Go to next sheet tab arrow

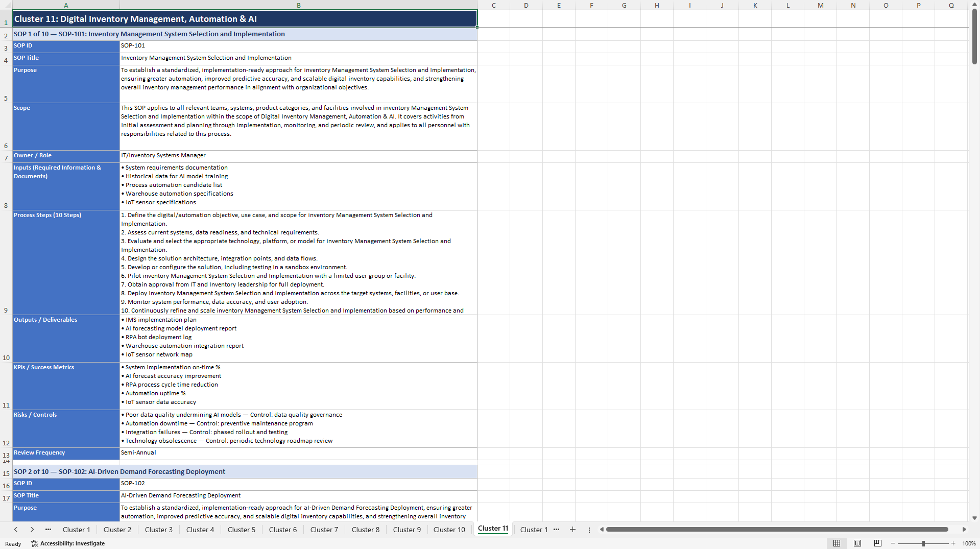(x=32, y=530)
